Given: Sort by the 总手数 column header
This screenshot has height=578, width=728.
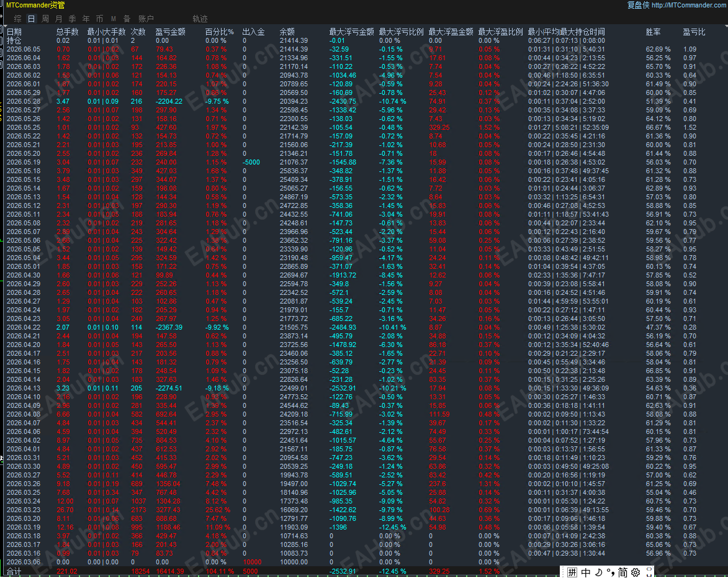Looking at the screenshot, I should [x=68, y=32].
